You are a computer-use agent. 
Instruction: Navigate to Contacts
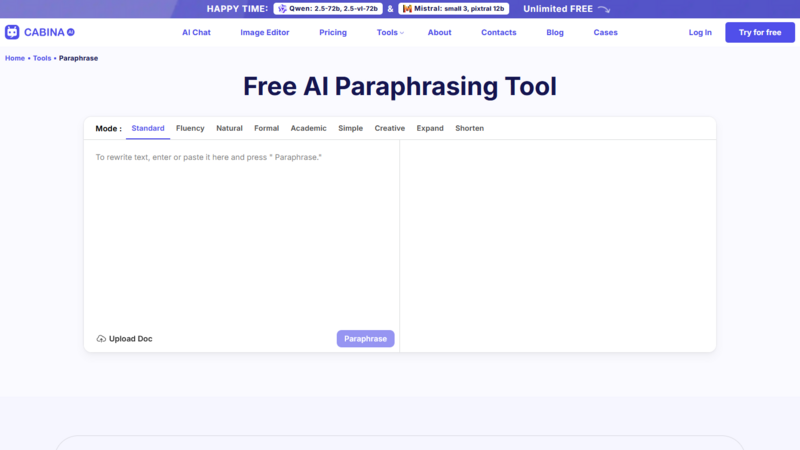(498, 32)
